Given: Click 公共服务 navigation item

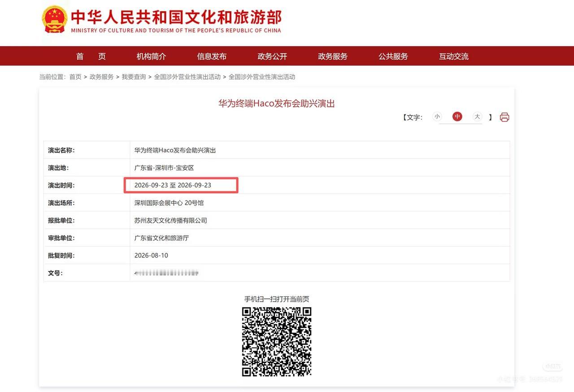Looking at the screenshot, I should [393, 56].
